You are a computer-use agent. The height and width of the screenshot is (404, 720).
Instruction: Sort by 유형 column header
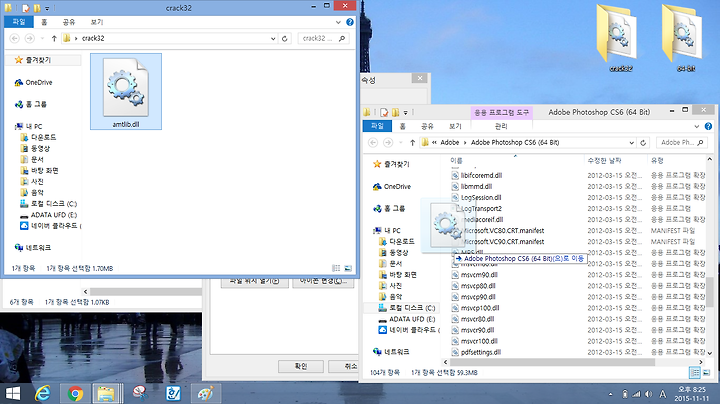click(657, 161)
